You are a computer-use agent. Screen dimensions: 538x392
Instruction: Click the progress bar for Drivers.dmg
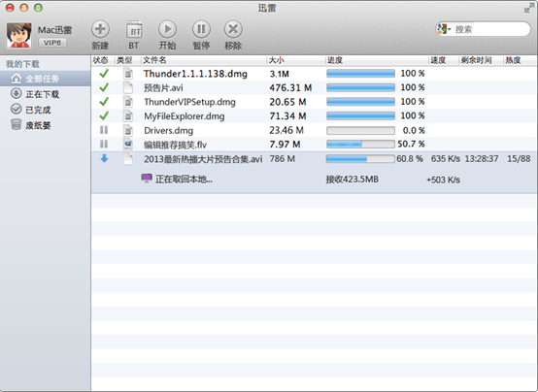[x=360, y=130]
